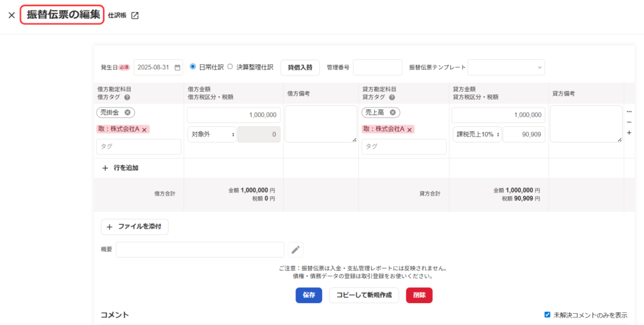The image size is (644, 325).
Task: Open the row options ellipsis menu
Action: 629,112
